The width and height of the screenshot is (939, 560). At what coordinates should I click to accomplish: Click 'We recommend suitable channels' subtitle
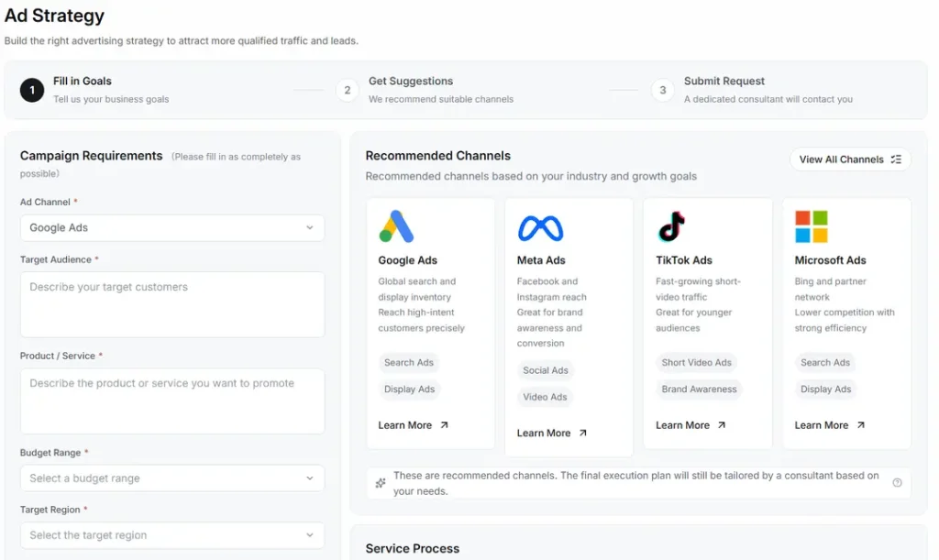pos(441,99)
